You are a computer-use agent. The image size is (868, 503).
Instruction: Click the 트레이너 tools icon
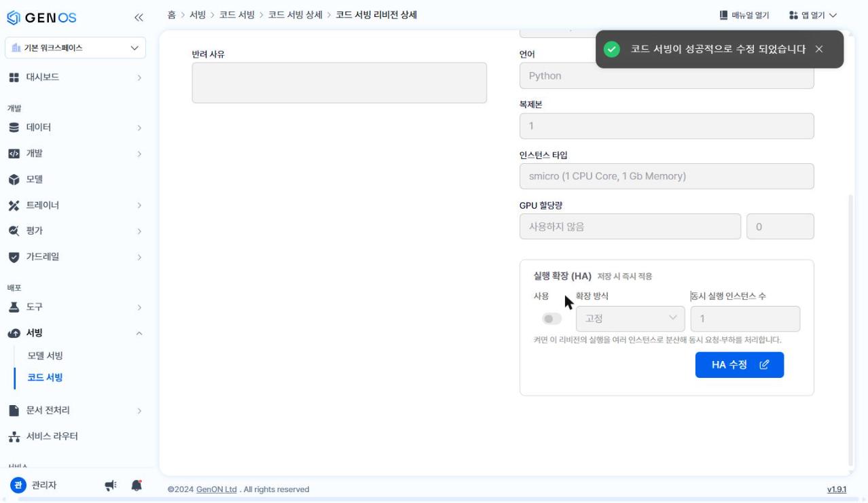pos(14,205)
